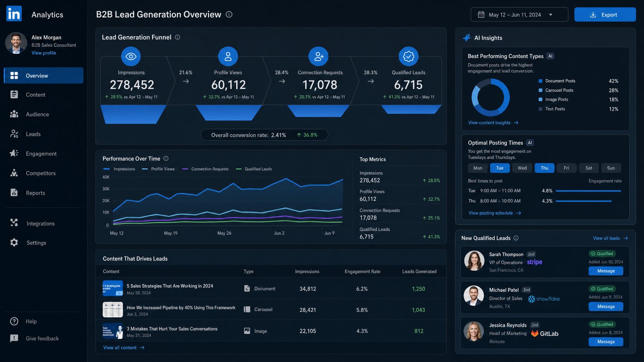Follow the View content insights link
Viewport: 644px width, 362px height.
click(x=493, y=123)
